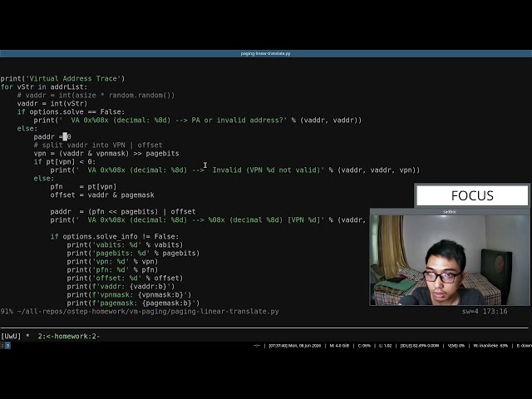The width and height of the screenshot is (532, 399).
Task: Place the cursor on the line "print('Virtual Address Trace')"
Action: 63,78
